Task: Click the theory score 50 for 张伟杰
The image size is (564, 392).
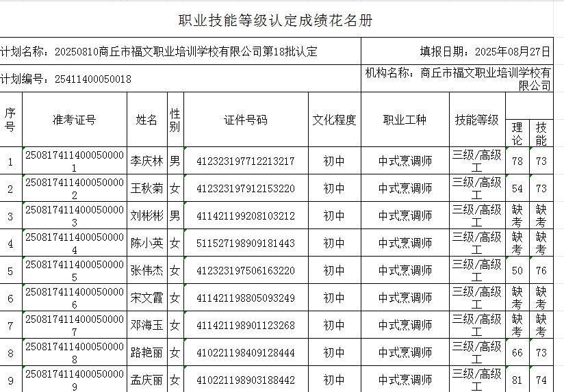Action: tap(517, 271)
